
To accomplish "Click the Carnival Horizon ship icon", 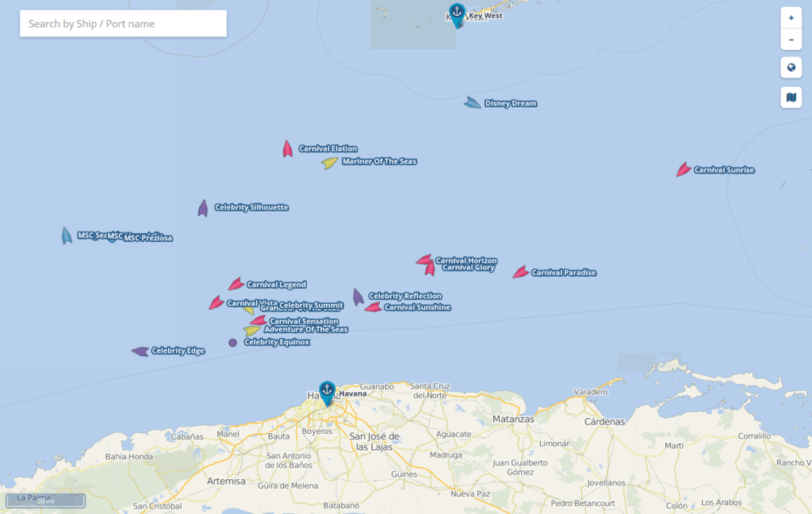I will point(423,260).
